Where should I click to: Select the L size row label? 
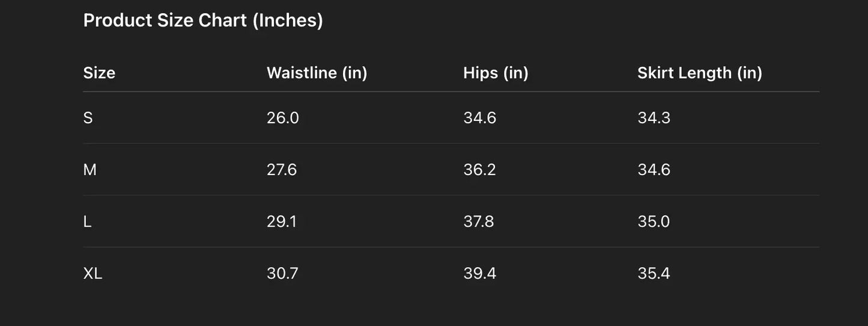point(87,221)
